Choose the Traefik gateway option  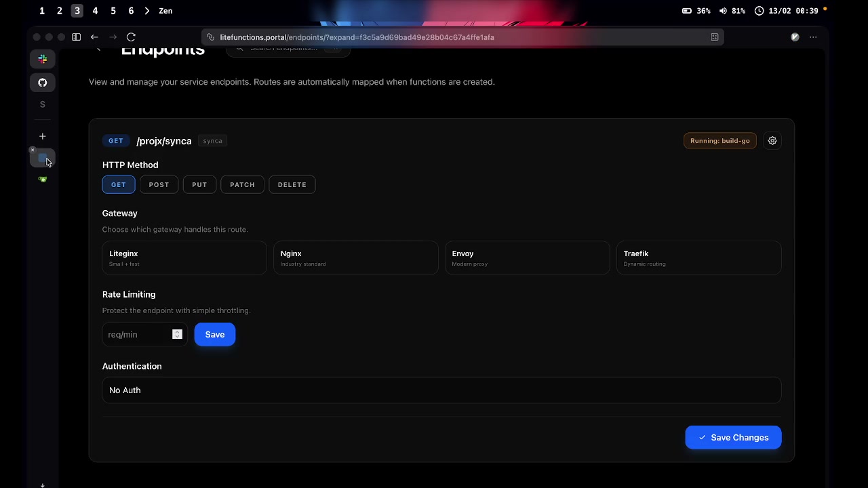click(698, 258)
